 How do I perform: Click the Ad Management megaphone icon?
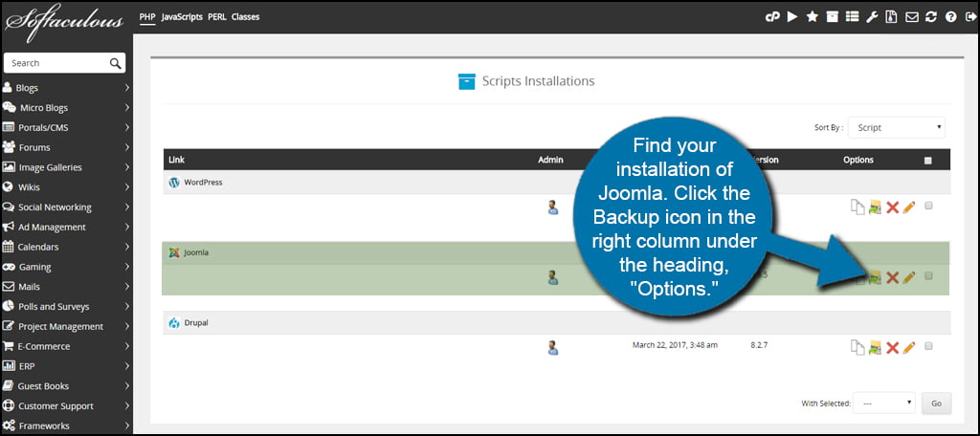[8, 227]
